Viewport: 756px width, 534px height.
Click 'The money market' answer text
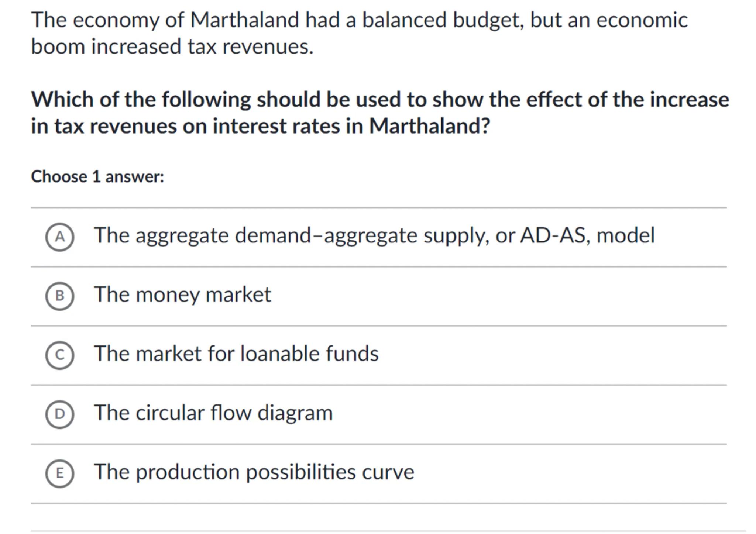(x=182, y=294)
